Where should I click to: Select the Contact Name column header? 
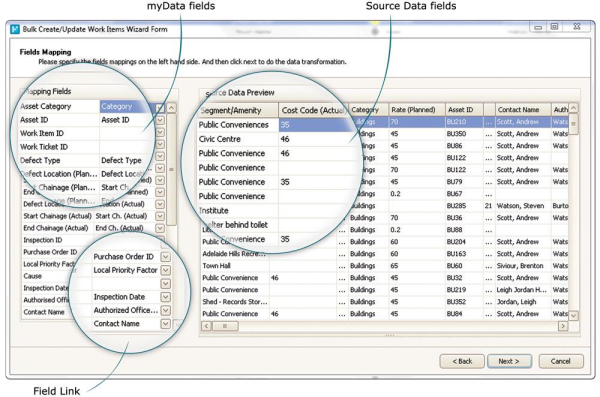click(x=523, y=109)
